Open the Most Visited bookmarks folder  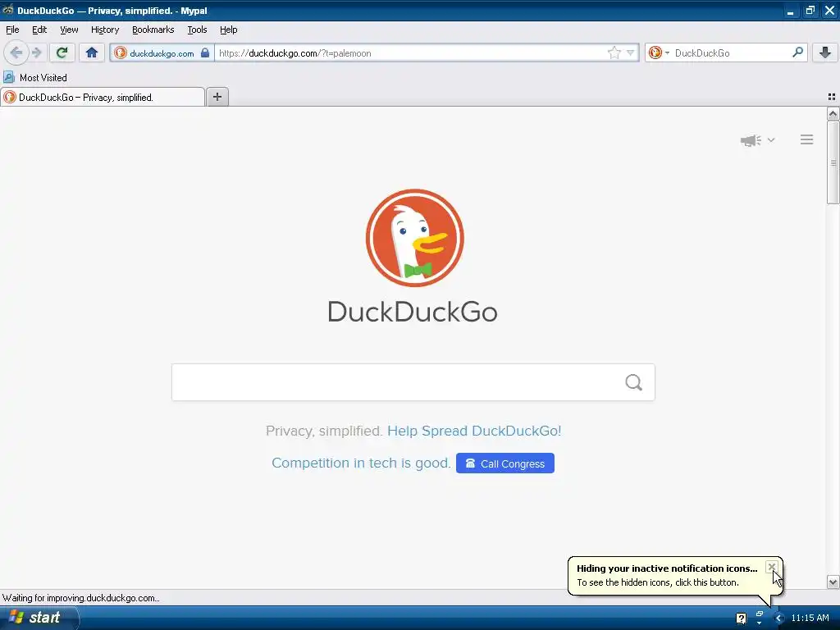[x=35, y=78]
